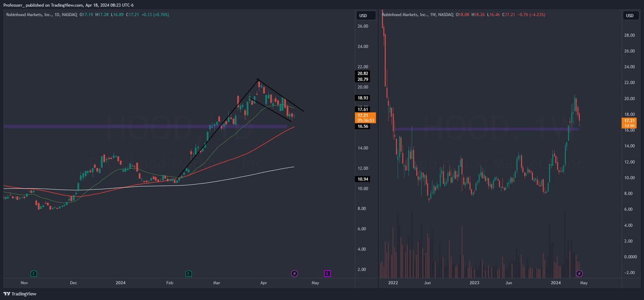Click the 2024 label on daily time axis
The width and height of the screenshot is (644, 300).
click(120, 283)
